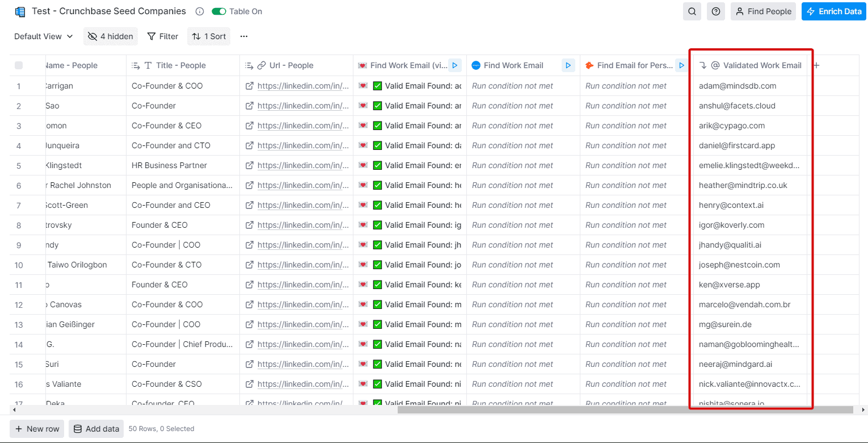Select the Founder & CEO cell in row 11
This screenshot has width=868, height=443.
click(183, 285)
